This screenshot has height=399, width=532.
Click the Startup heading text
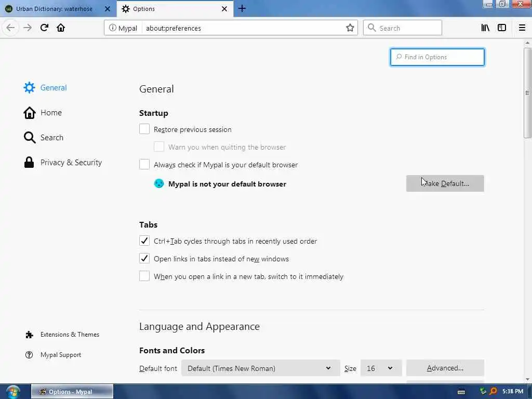point(154,113)
